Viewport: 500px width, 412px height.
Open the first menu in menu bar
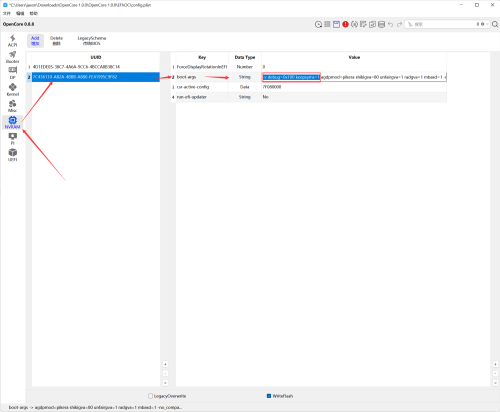click(7, 13)
